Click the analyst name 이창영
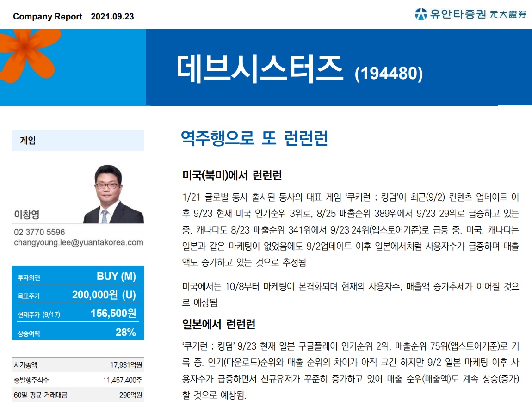 27,214
